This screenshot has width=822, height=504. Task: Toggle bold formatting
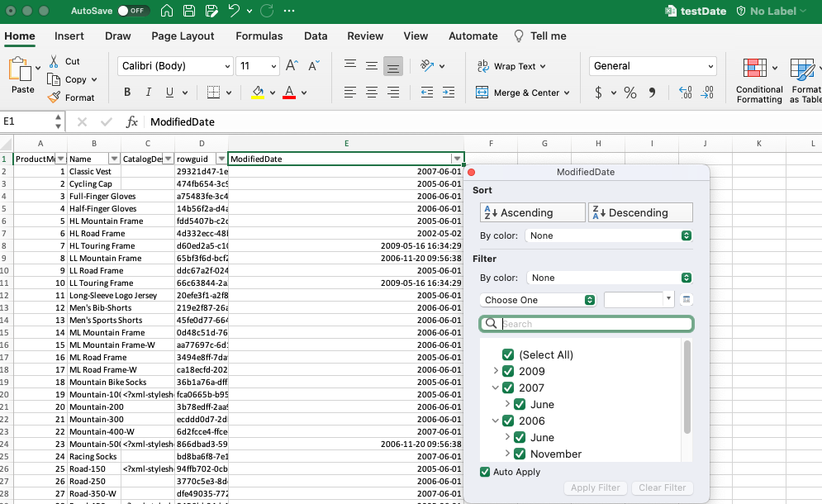point(127,93)
